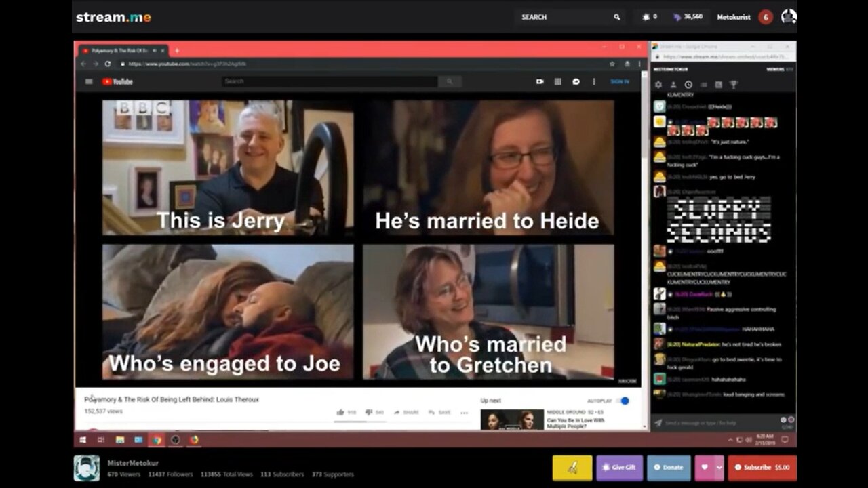Screen dimensions: 868x488
Task: Open the YouTube create video icon
Action: 540,81
